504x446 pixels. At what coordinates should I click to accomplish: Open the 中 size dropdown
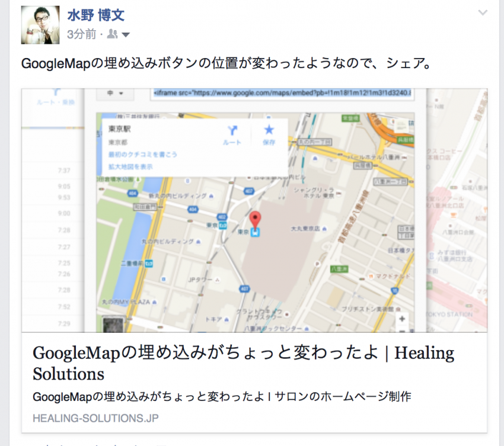pyautogui.click(x=116, y=94)
